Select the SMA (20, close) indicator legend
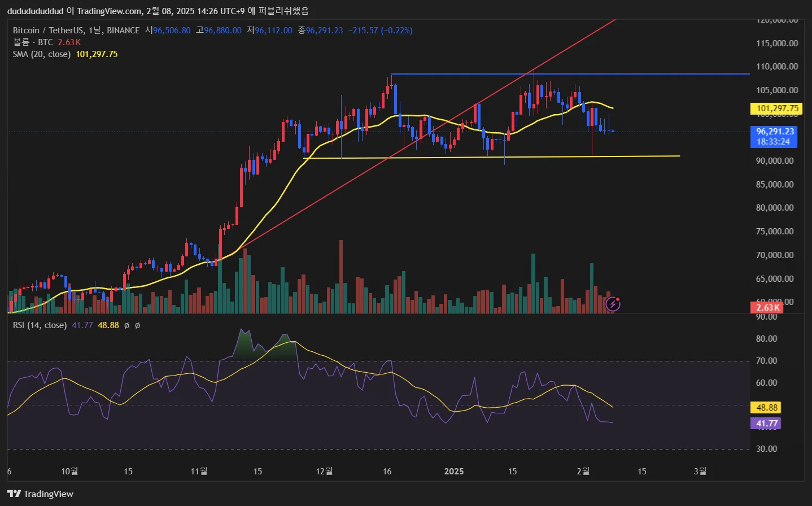812x506 pixels. click(x=42, y=54)
